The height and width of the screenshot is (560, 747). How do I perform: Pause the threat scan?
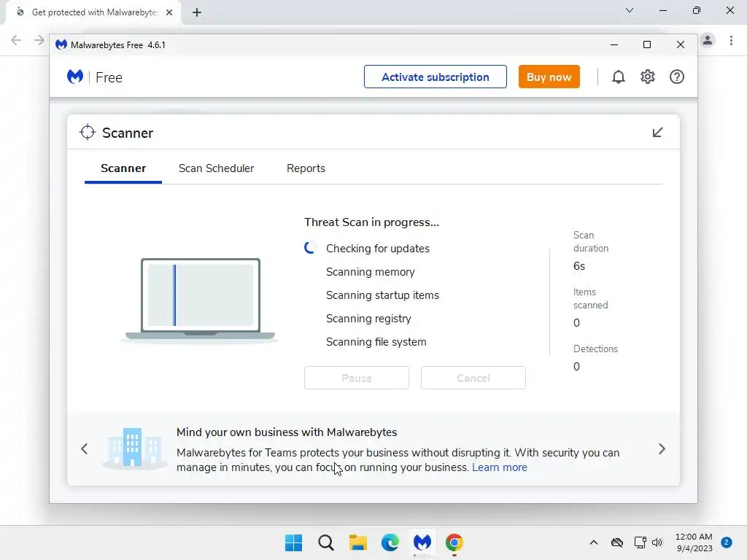click(356, 378)
